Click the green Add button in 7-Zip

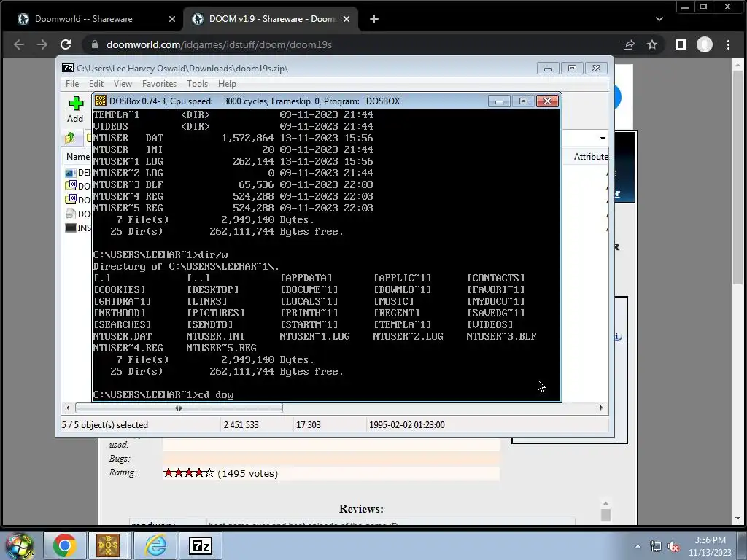75,109
